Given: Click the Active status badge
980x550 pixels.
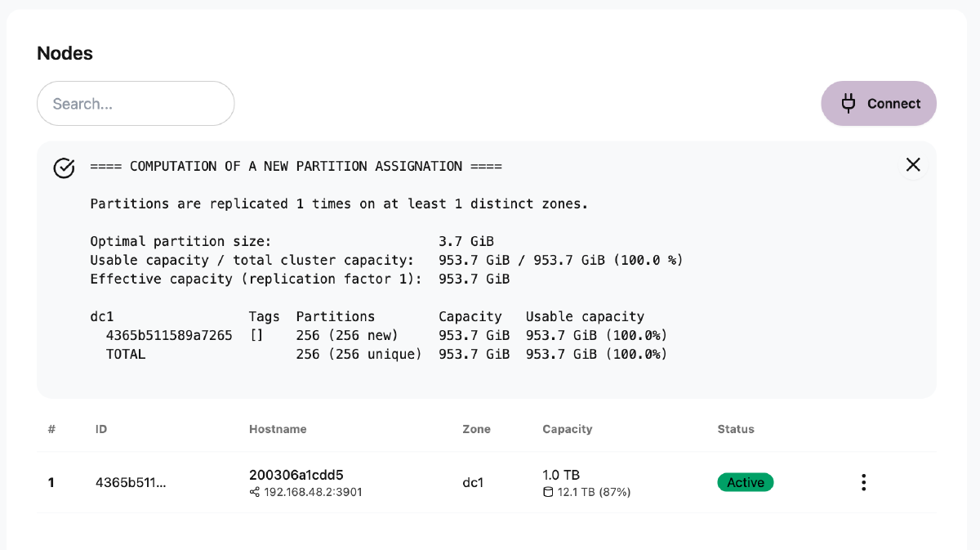Looking at the screenshot, I should 746,483.
